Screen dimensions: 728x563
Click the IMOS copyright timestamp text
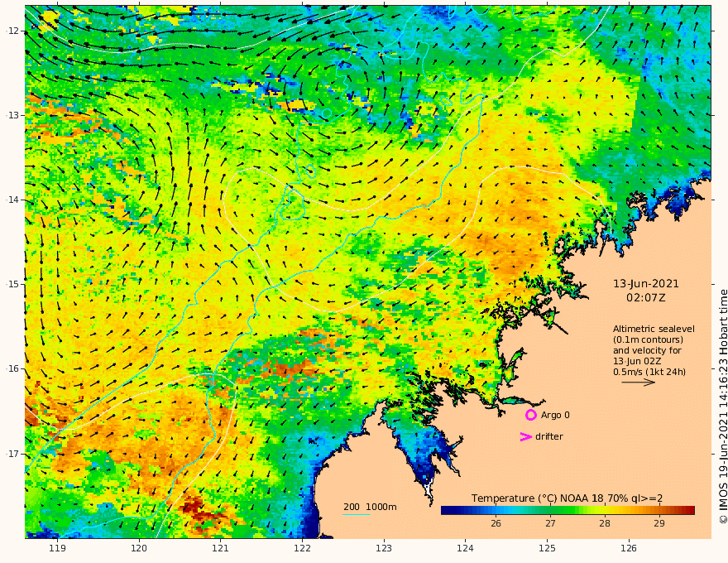point(723,407)
